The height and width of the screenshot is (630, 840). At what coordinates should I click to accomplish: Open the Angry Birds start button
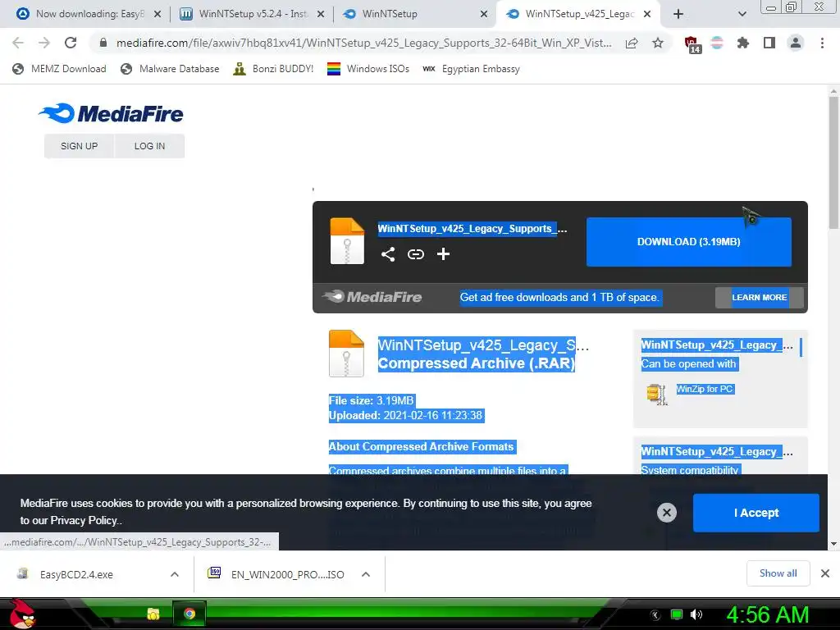tap(21, 614)
